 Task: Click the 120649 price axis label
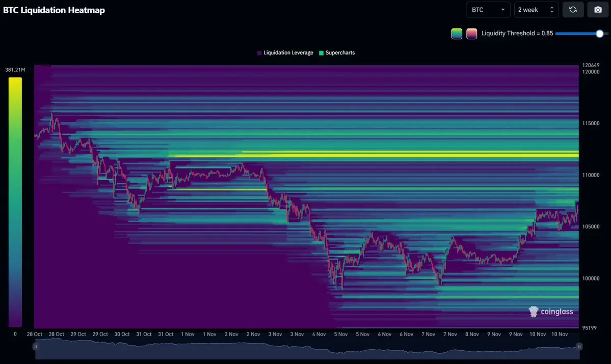591,65
